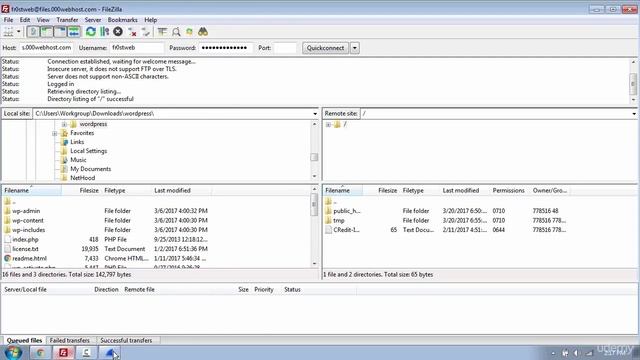Select My Documents in the local tree
The image size is (640, 360).
[91, 169]
